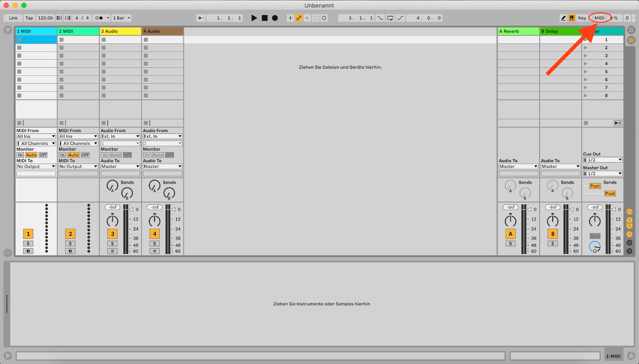Enable Draw Mode pencil icon
The width and height of the screenshot is (639, 364).
point(563,18)
